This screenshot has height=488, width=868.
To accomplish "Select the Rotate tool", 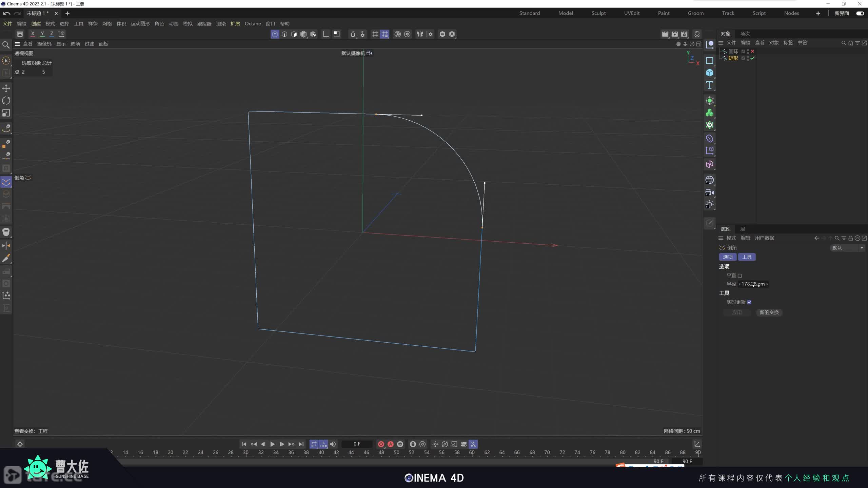I will [x=6, y=101].
